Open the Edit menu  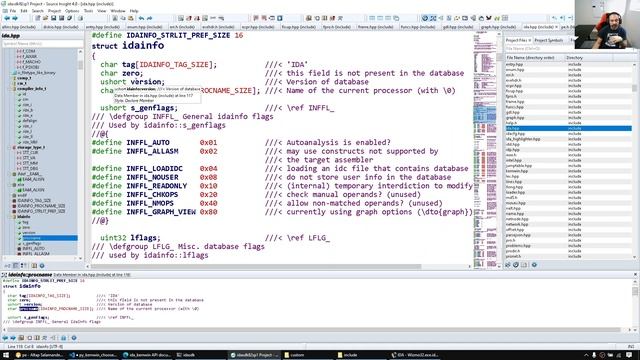pyautogui.click(x=24, y=11)
